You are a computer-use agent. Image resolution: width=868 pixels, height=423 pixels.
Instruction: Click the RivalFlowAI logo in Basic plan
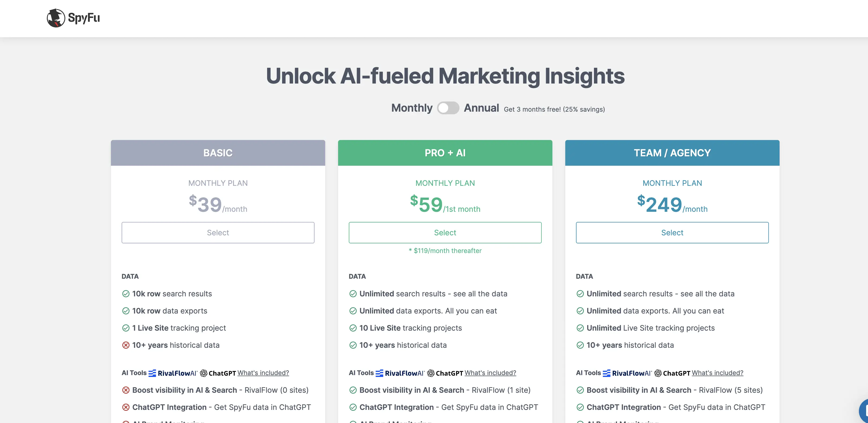(173, 373)
